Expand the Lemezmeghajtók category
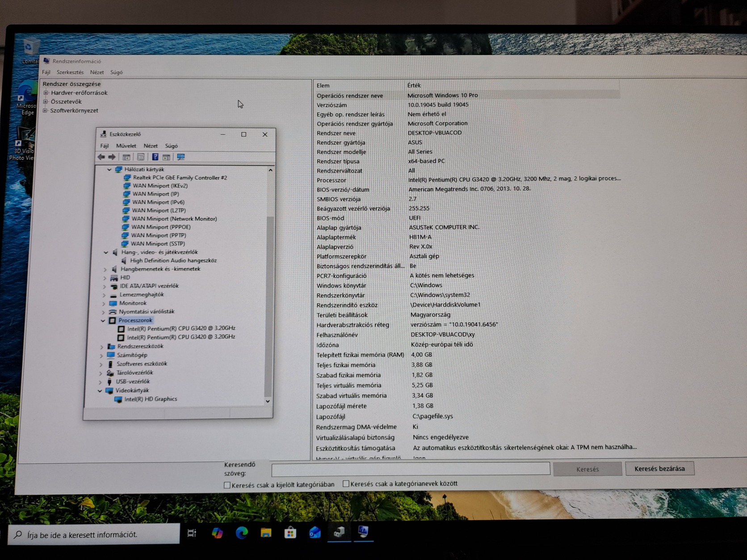Image resolution: width=747 pixels, height=560 pixels. pyautogui.click(x=104, y=295)
